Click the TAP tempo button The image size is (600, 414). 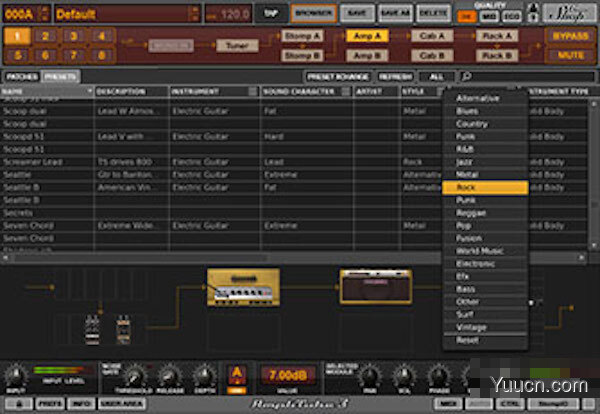point(271,14)
